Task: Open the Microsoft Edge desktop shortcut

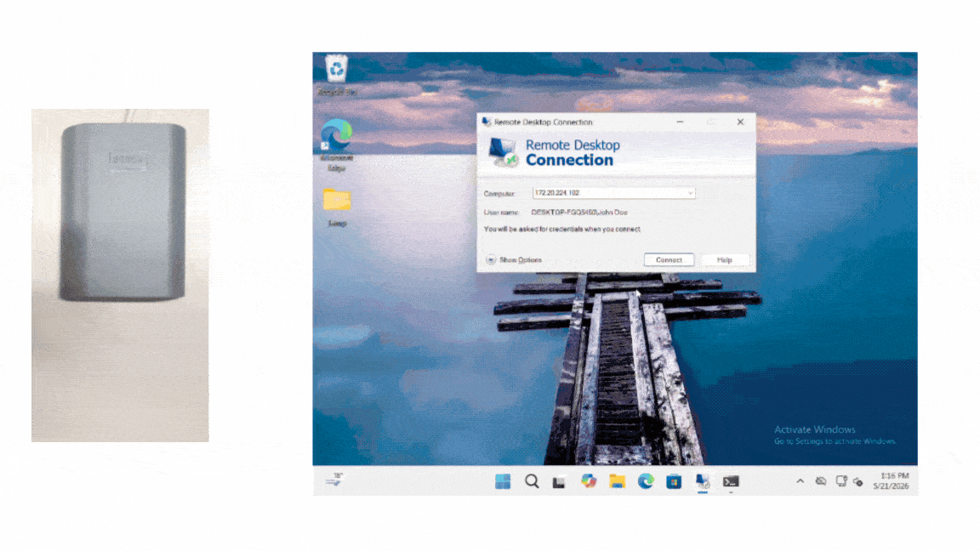Action: click(x=337, y=145)
